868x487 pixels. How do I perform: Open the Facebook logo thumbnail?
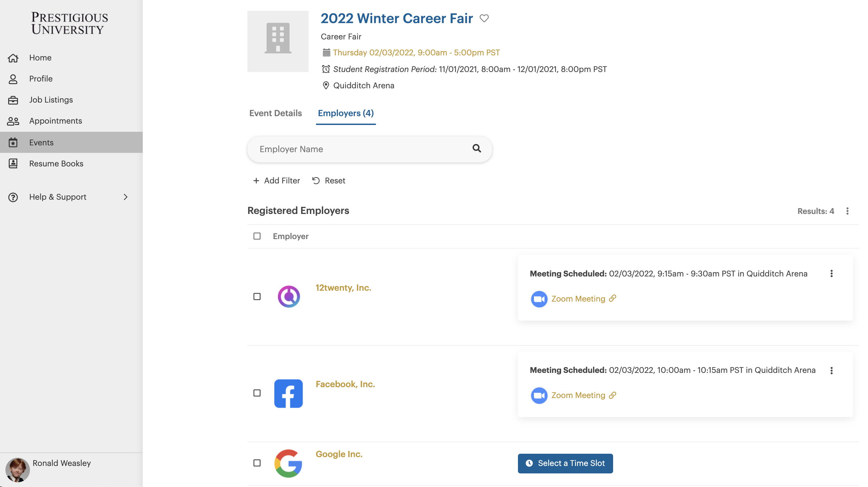[288, 393]
